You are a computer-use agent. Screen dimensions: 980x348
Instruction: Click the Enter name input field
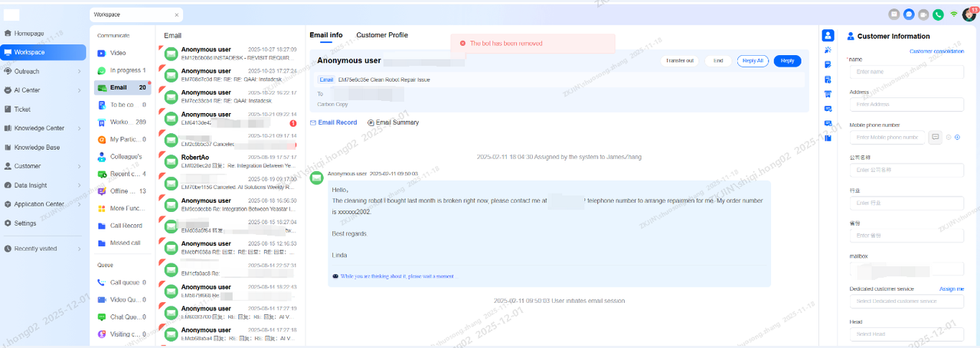(x=906, y=72)
